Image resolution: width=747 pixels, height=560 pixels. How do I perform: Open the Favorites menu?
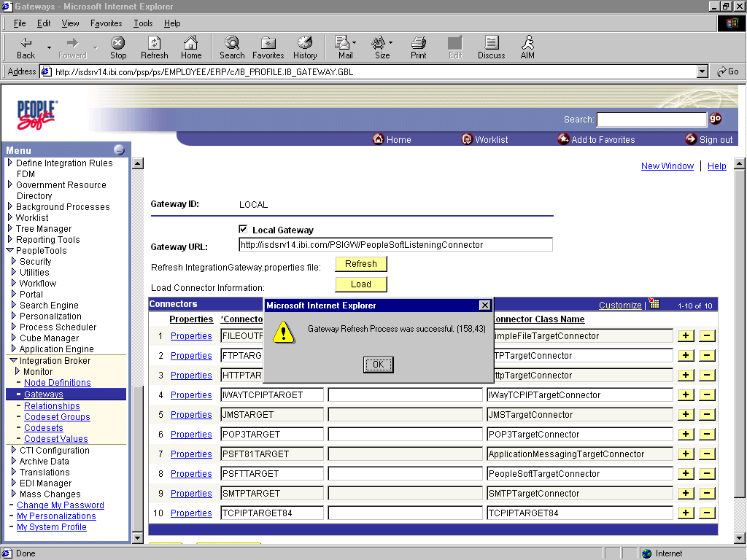107,23
